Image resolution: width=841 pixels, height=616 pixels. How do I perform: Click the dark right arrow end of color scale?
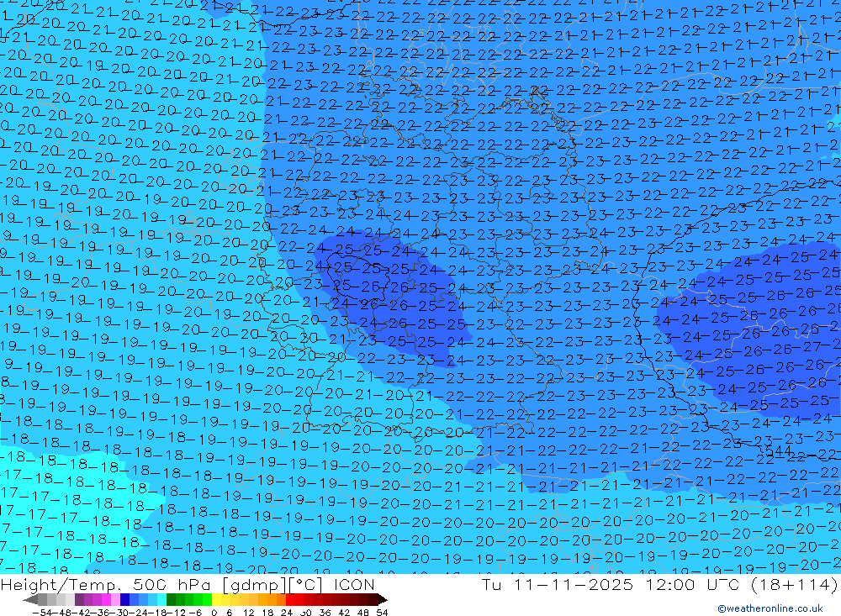383,600
